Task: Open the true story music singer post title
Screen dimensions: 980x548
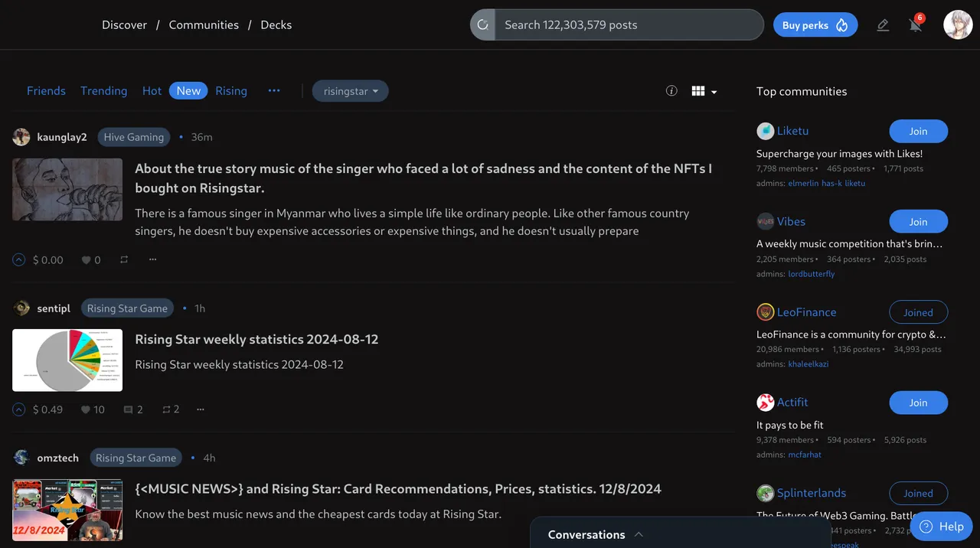Action: 423,178
